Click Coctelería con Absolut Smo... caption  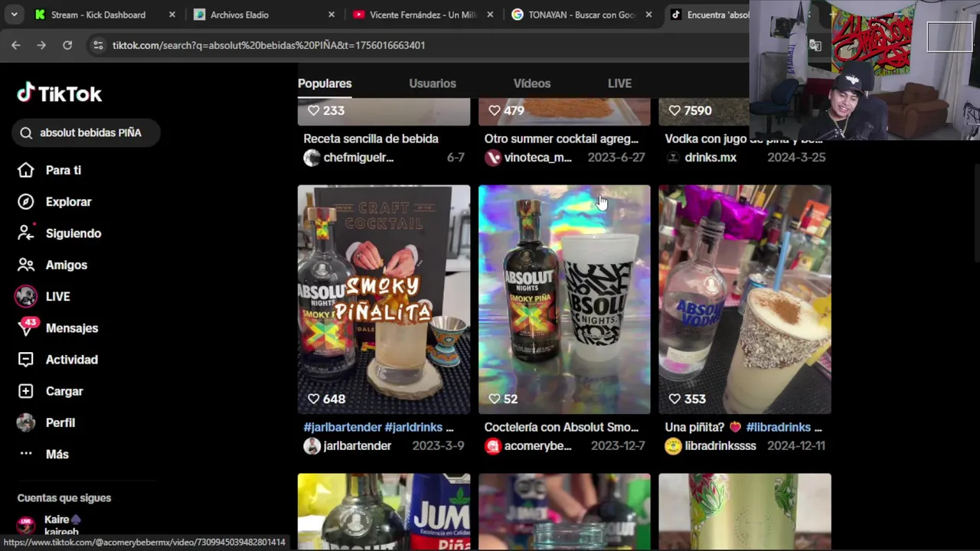(561, 427)
